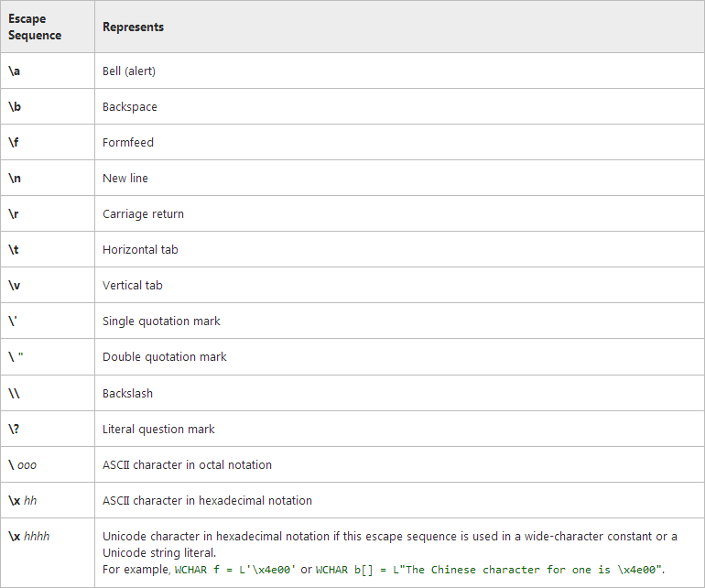Click the \a escape sequence cell
The height and width of the screenshot is (588, 705).
15,71
